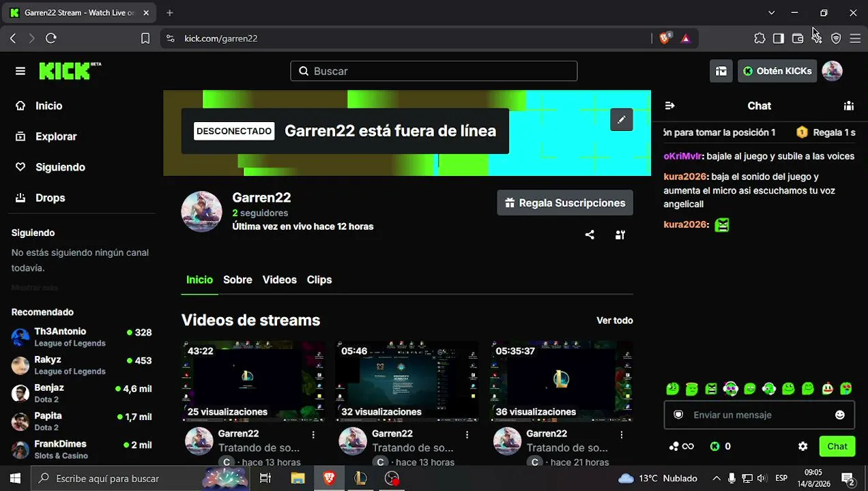Open channel settings sliders icon
This screenshot has height=491, width=868.
620,235
